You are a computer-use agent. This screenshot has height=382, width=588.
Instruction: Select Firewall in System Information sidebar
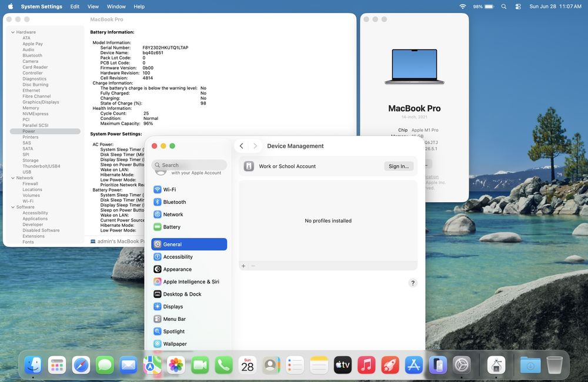click(30, 184)
